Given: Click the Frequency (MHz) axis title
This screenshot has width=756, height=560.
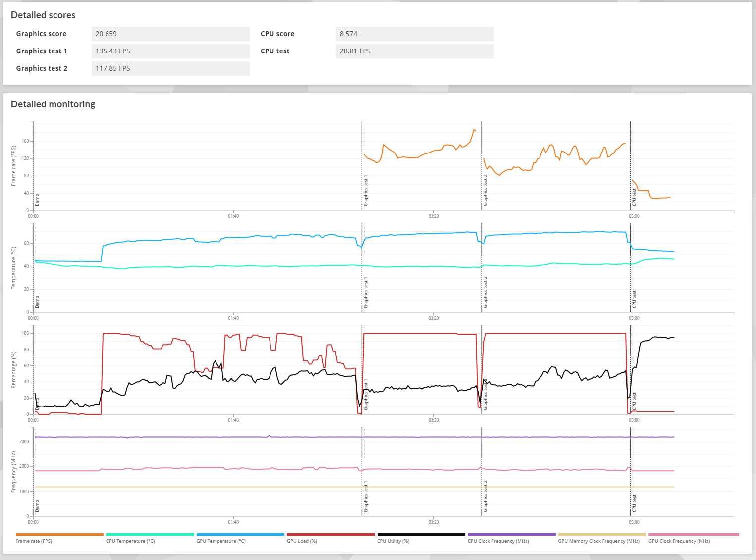Looking at the screenshot, I should [x=13, y=472].
